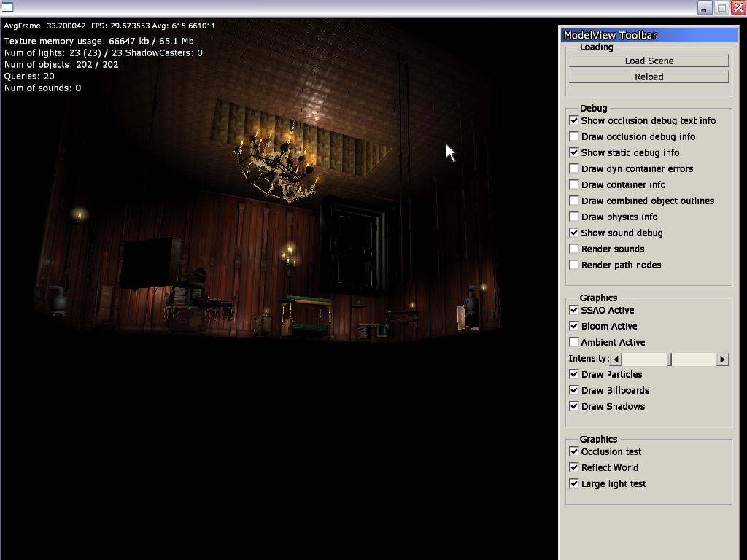This screenshot has width=747, height=560.
Task: Turn on Draw combined object outlines
Action: [574, 201]
